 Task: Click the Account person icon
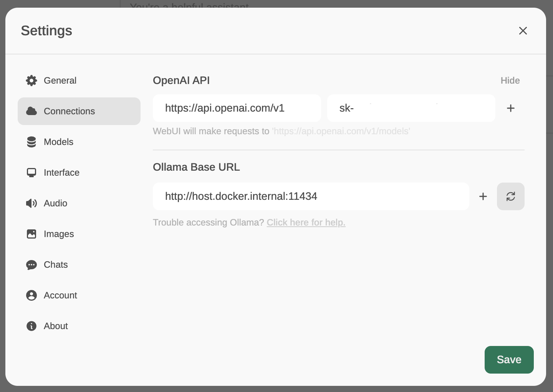click(31, 295)
